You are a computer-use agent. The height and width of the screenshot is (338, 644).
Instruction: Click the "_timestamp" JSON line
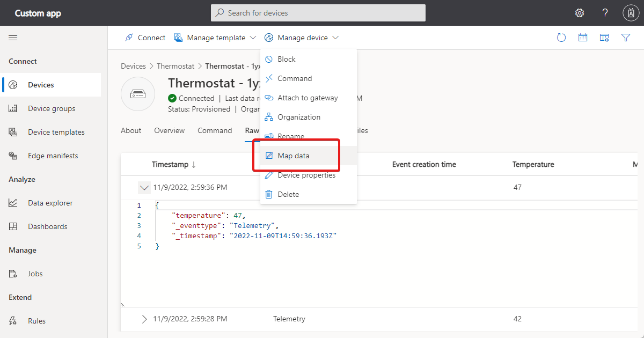pyautogui.click(x=254, y=236)
